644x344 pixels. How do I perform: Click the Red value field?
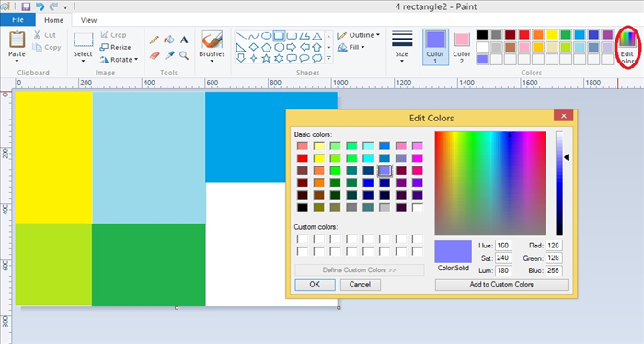554,246
